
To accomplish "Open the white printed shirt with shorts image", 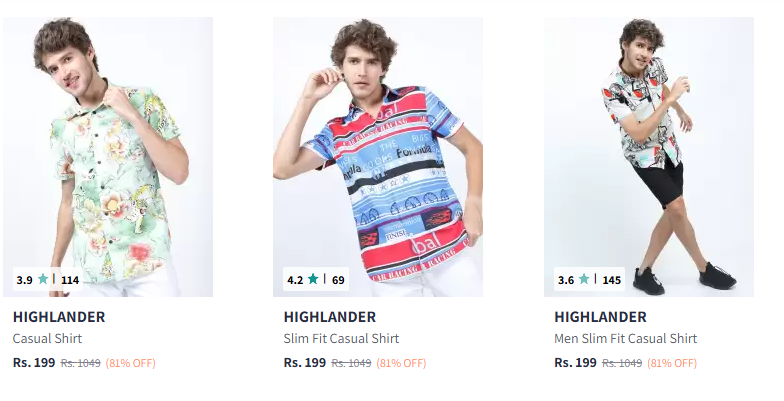I will click(649, 157).
